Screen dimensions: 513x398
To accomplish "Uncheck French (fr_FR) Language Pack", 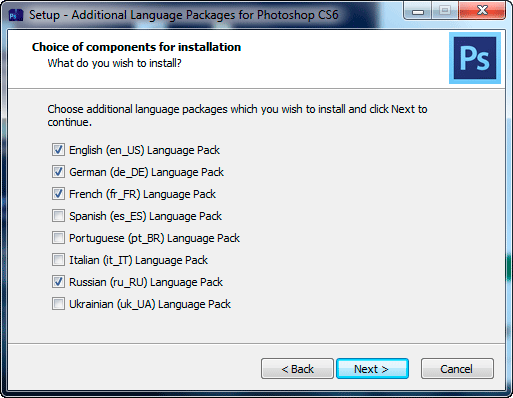I will point(58,194).
